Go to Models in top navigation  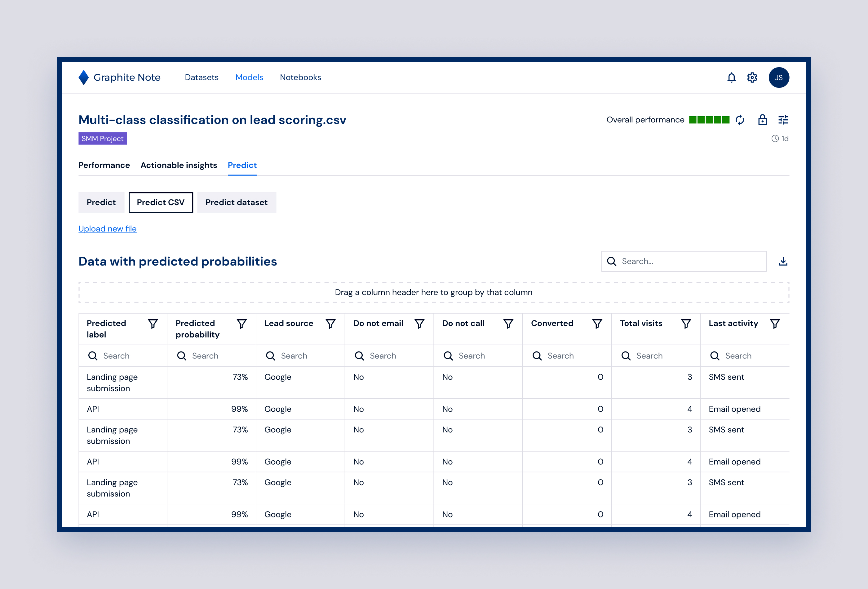[x=249, y=77]
